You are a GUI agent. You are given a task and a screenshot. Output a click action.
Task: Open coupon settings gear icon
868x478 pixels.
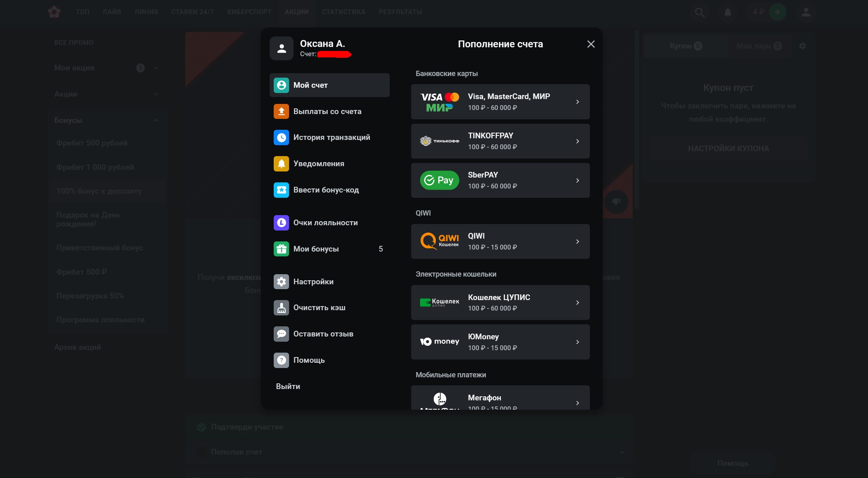(x=803, y=46)
